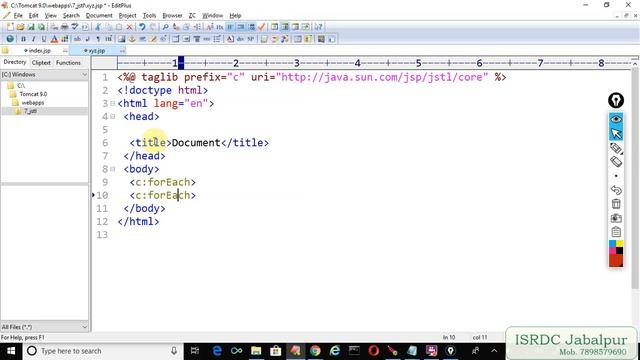This screenshot has width=640, height=360.
Task: Open the Help menu
Action: [235, 16]
